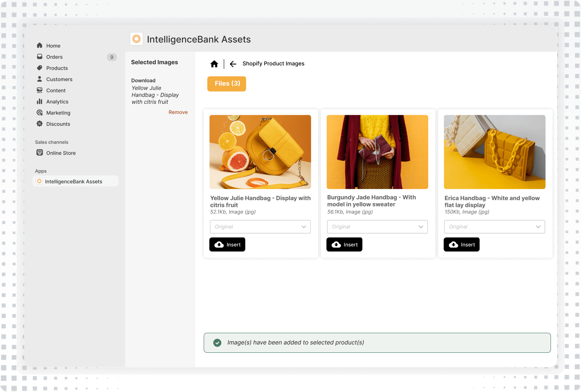Remove the selected Yellow Julie Handbag image
Image resolution: width=581 pixels, height=392 pixels.
click(178, 113)
